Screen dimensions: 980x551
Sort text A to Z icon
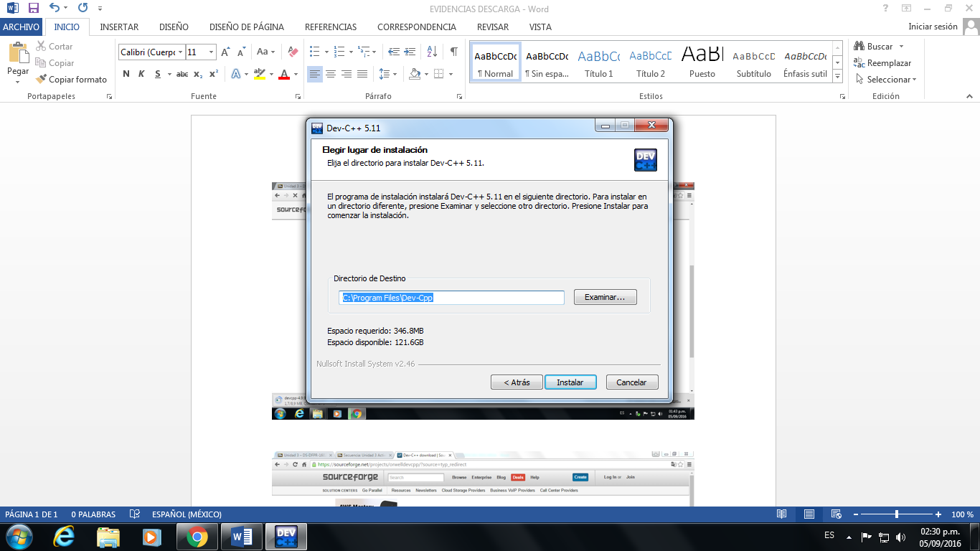click(x=432, y=52)
